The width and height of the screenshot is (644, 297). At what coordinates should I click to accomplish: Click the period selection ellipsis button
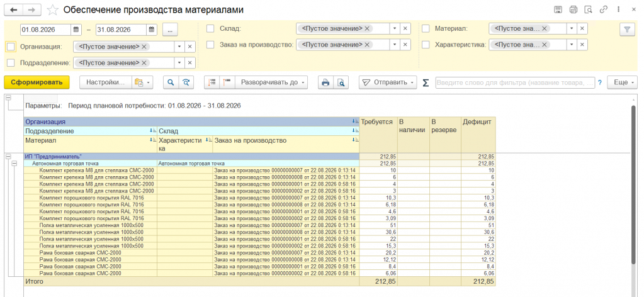click(x=170, y=30)
